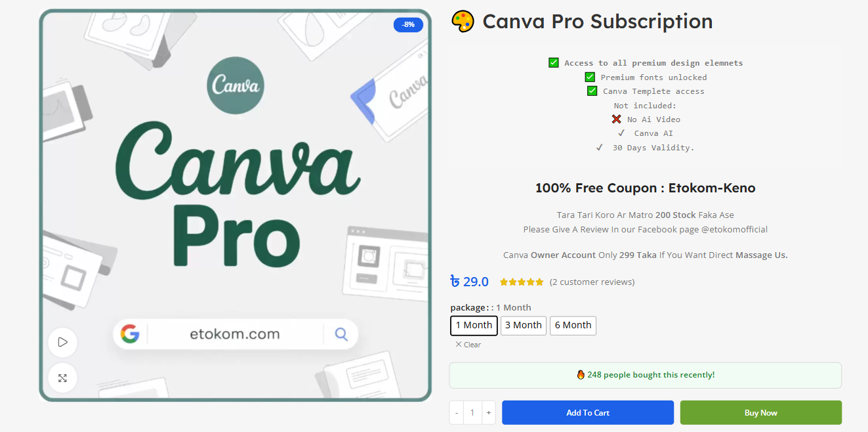Click the five-star rating
The height and width of the screenshot is (432, 868).
pos(522,282)
